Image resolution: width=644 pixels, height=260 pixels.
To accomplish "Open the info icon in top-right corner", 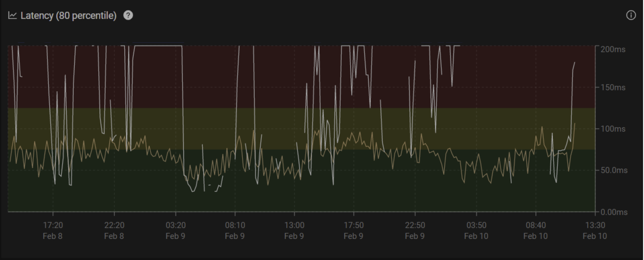I will (x=631, y=15).
